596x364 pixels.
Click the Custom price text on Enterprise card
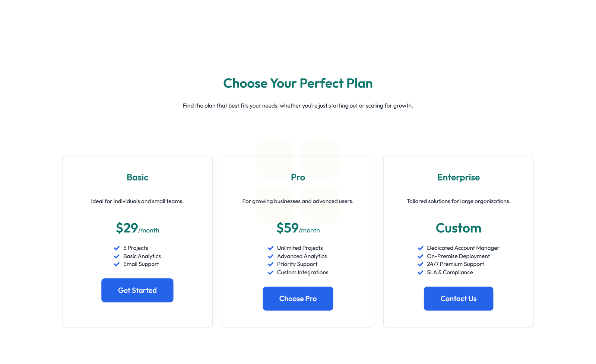coord(458,228)
